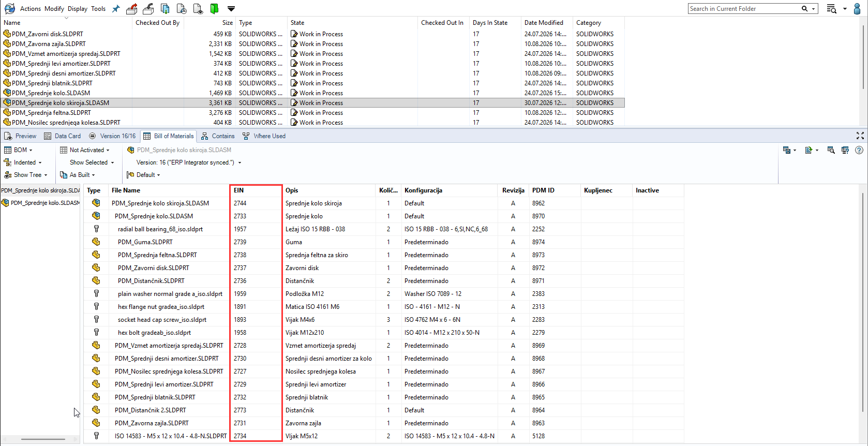Click the green Change State flag icon

pos(214,8)
